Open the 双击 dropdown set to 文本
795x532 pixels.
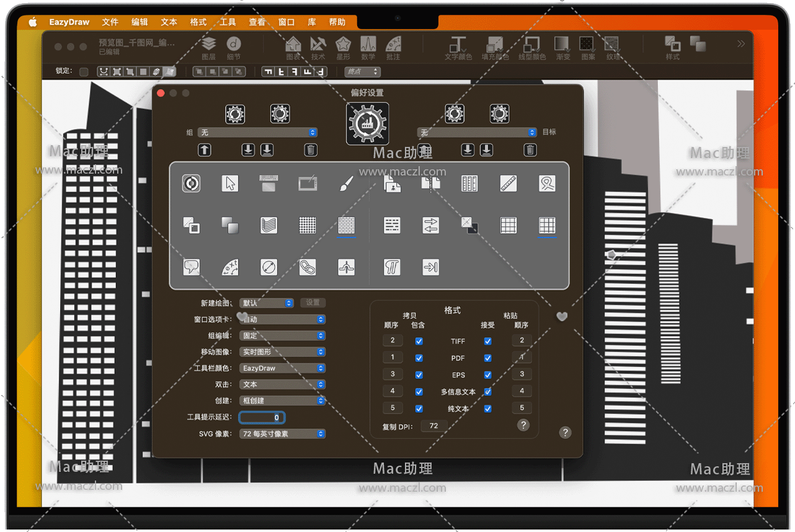[282, 384]
